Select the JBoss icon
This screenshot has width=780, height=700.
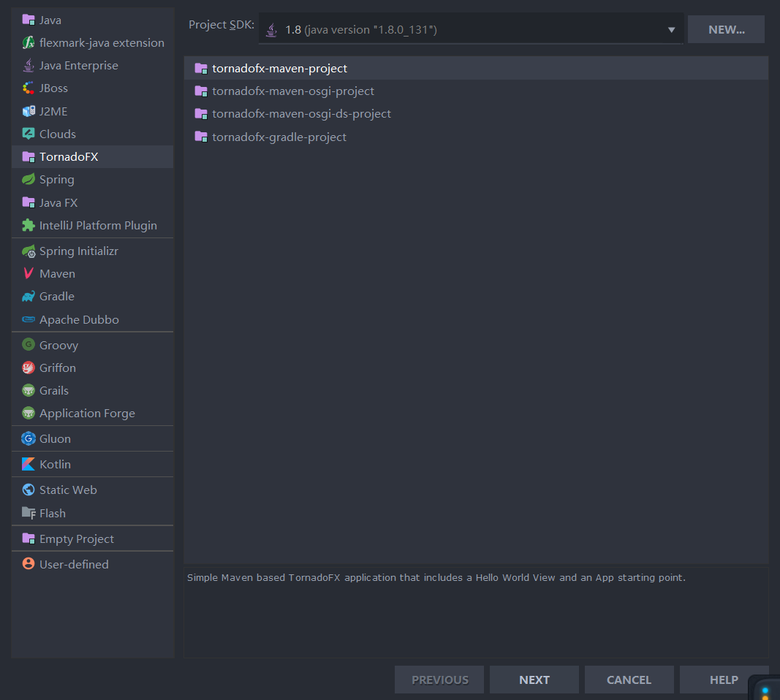coord(29,88)
